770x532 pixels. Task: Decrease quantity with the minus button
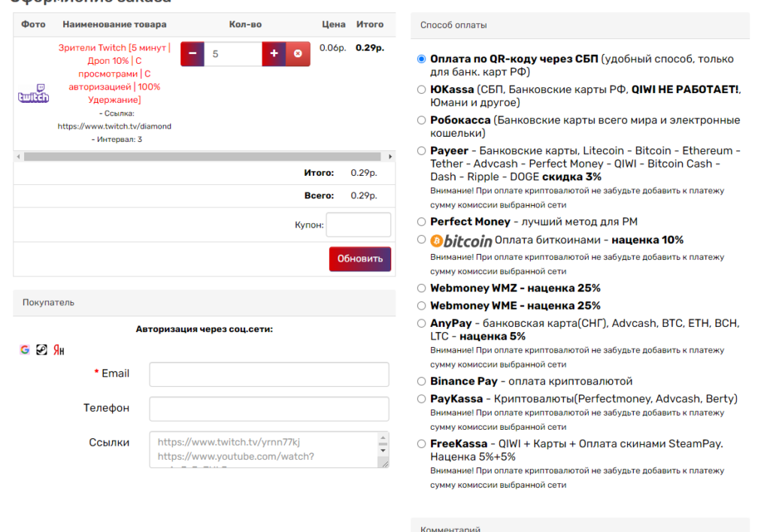[x=192, y=53]
